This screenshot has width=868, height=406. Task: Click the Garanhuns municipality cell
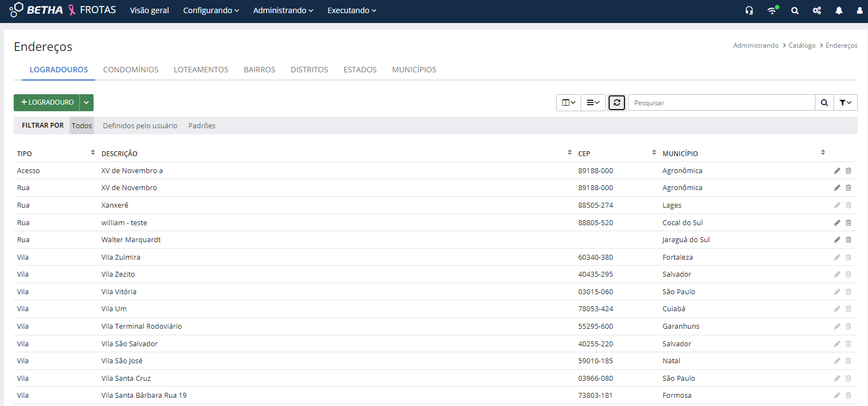click(x=681, y=327)
